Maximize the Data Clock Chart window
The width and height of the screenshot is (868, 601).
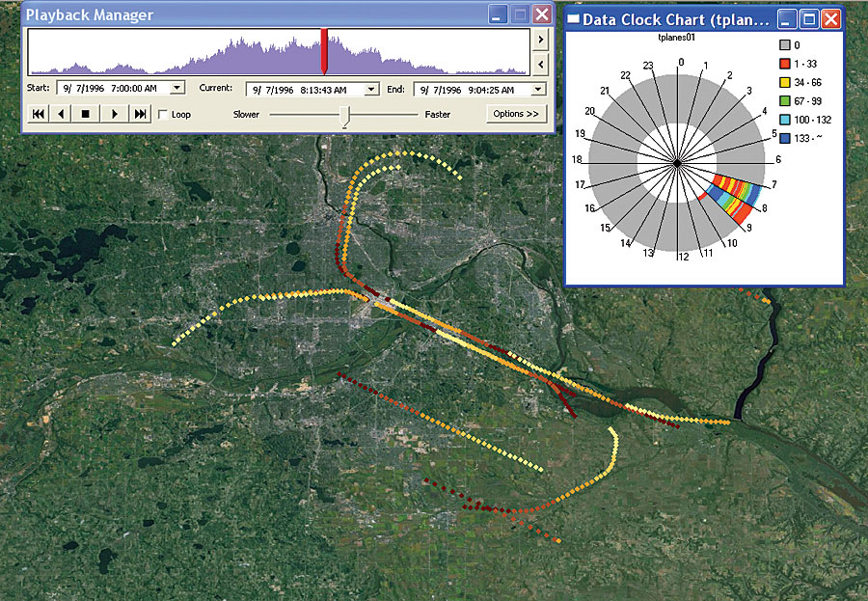pyautogui.click(x=810, y=19)
